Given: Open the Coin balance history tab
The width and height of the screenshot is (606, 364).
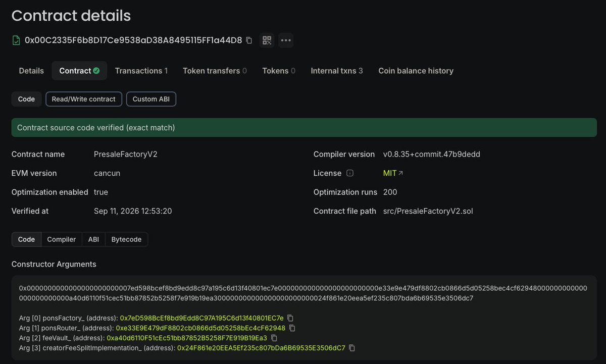Looking at the screenshot, I should coord(416,71).
